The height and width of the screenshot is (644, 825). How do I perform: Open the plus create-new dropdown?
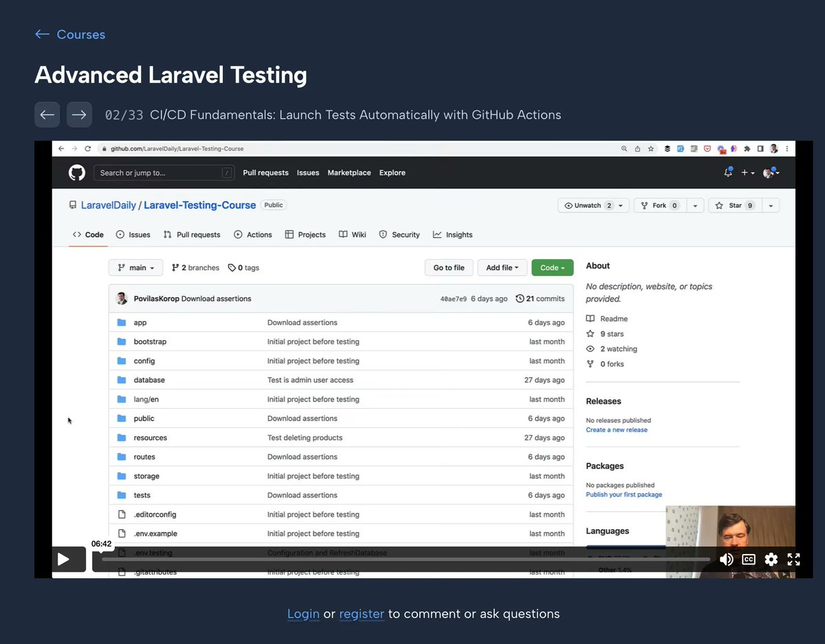pos(748,173)
